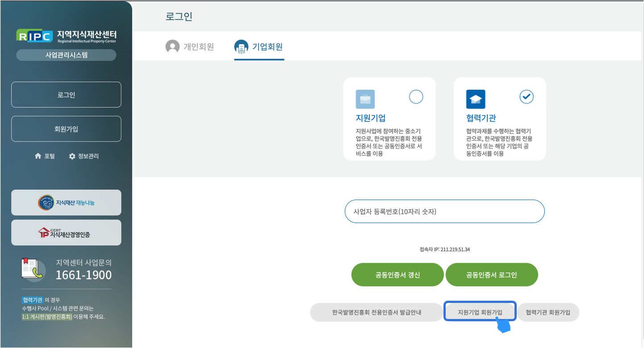Click the 협력기관 회원가입 button

point(548,312)
